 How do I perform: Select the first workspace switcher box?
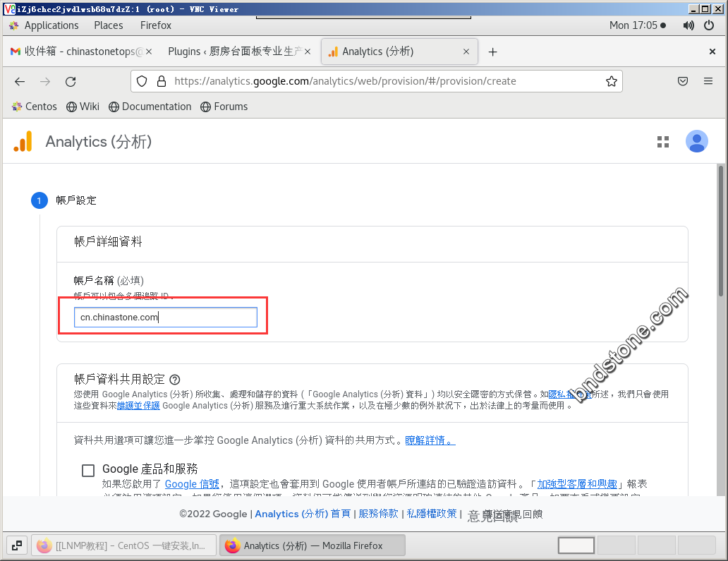tap(576, 545)
